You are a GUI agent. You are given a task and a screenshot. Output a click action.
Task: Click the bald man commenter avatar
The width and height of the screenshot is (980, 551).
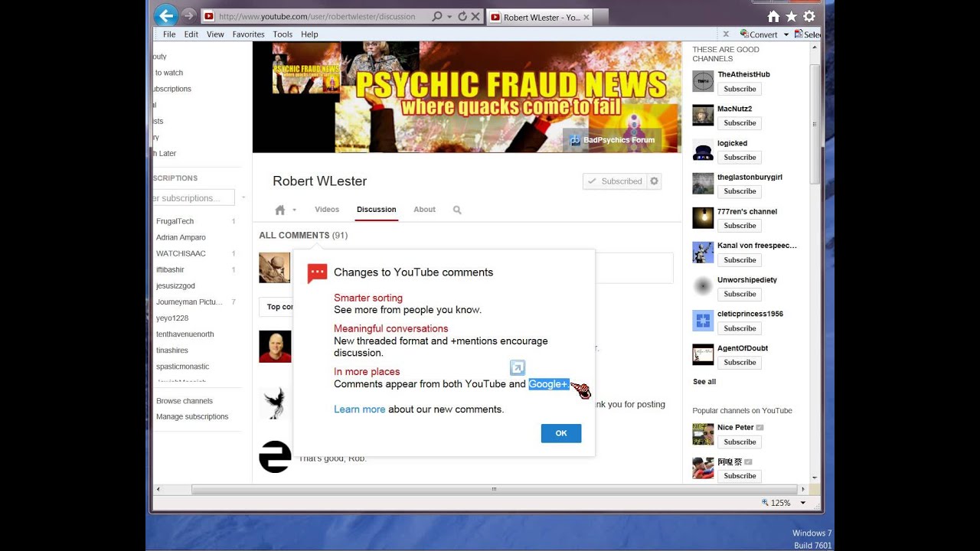(x=275, y=347)
